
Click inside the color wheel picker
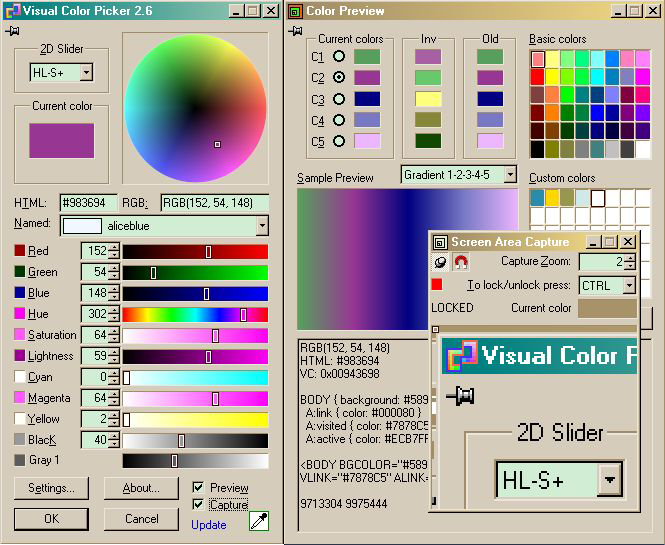tap(196, 108)
